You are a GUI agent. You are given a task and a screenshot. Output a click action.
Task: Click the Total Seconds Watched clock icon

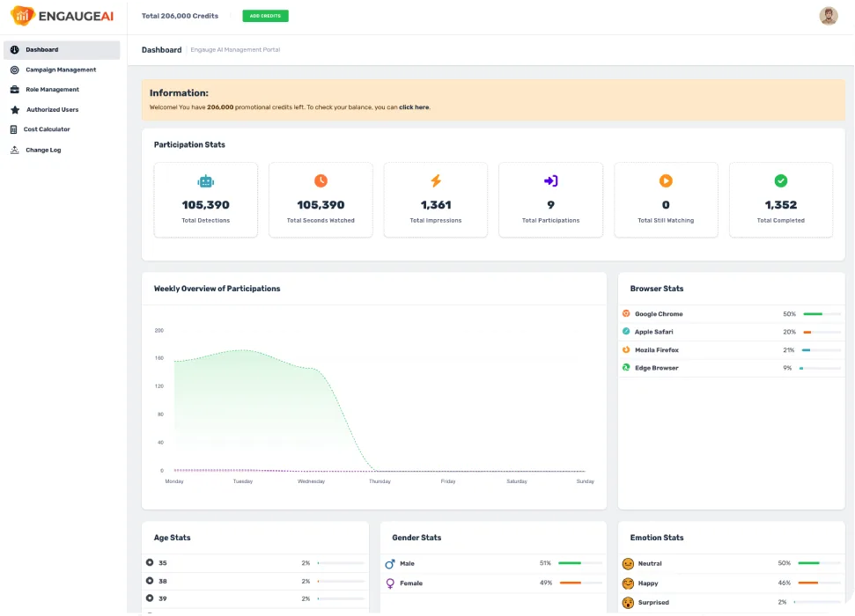click(321, 180)
